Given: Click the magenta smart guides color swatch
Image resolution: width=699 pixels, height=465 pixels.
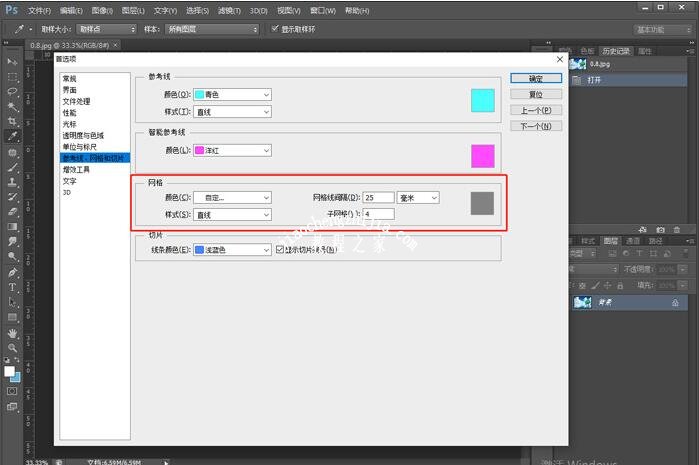Looking at the screenshot, I should [483, 155].
